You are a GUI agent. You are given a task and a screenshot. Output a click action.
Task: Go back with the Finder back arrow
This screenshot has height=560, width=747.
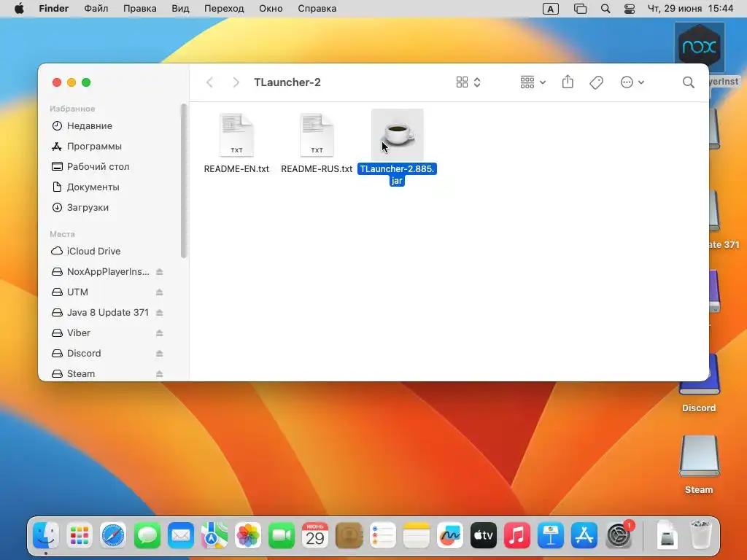coord(209,82)
